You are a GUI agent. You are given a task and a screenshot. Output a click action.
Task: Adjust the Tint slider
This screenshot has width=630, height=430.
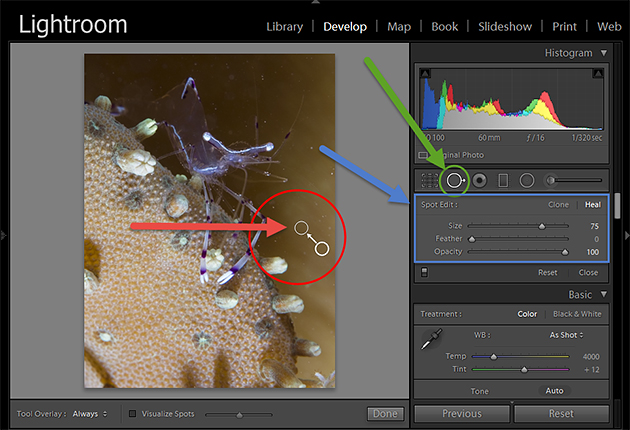521,369
